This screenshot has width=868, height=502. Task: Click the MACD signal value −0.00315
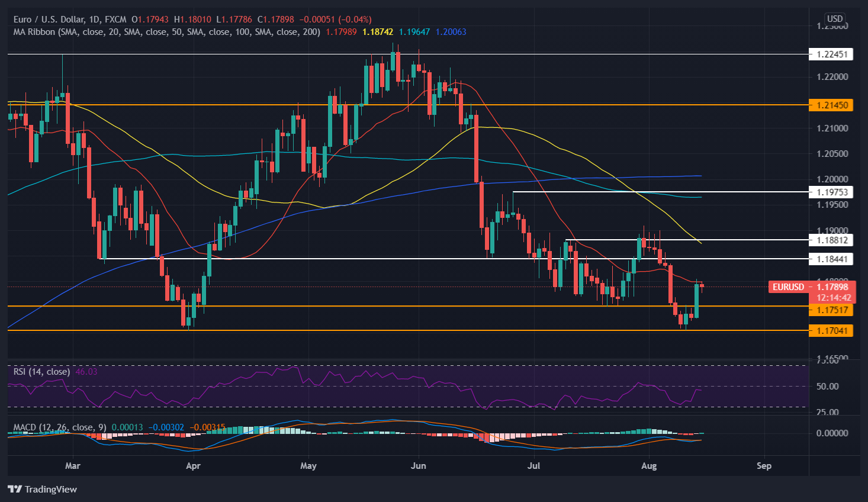click(207, 427)
